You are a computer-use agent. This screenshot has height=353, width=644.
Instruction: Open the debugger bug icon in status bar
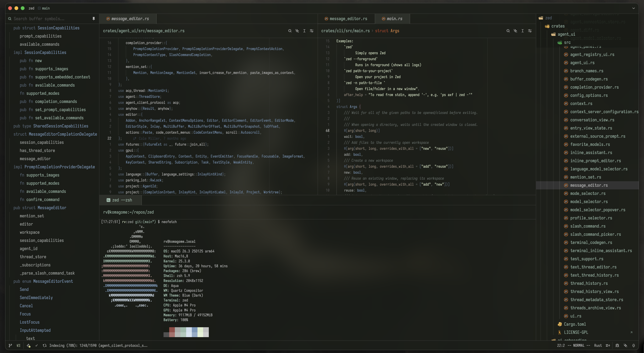617,345
